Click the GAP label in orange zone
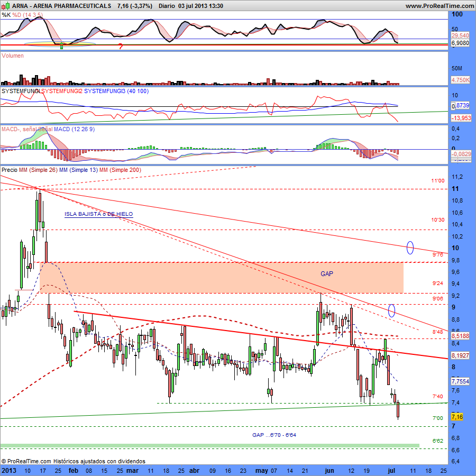The height and width of the screenshot is (476, 476). [327, 274]
